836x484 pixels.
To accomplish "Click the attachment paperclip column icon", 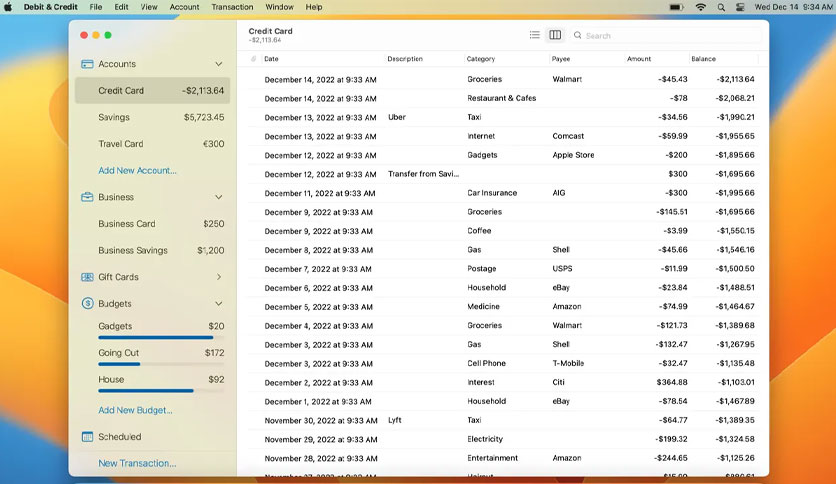I will pyautogui.click(x=253, y=59).
